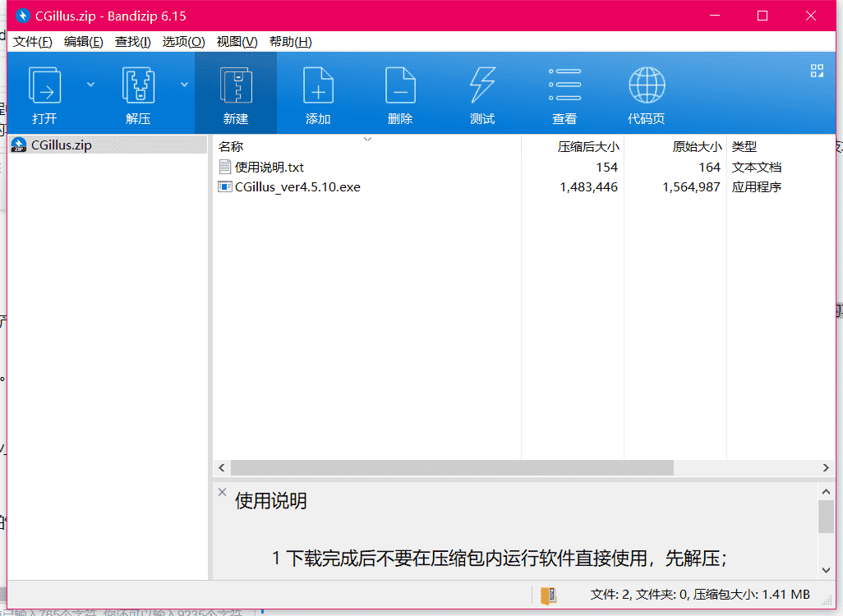843x616 pixels.
Task: Open the 编辑(E) menu
Action: pyautogui.click(x=83, y=42)
